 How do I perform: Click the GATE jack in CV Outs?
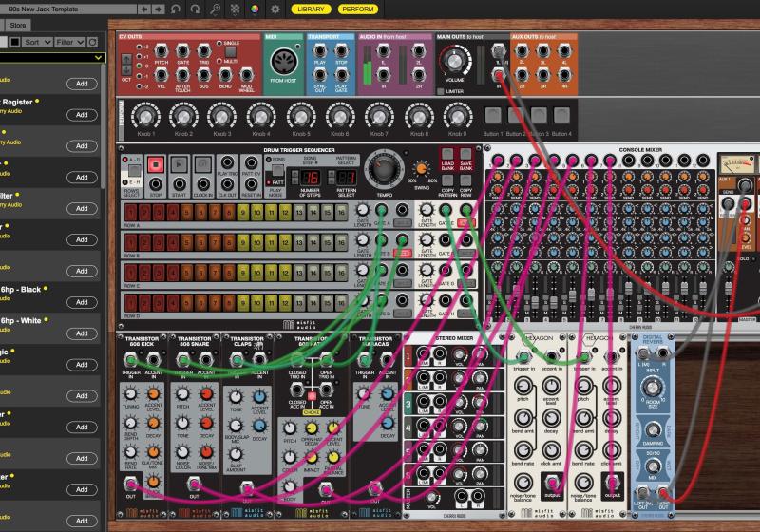pyautogui.click(x=182, y=51)
